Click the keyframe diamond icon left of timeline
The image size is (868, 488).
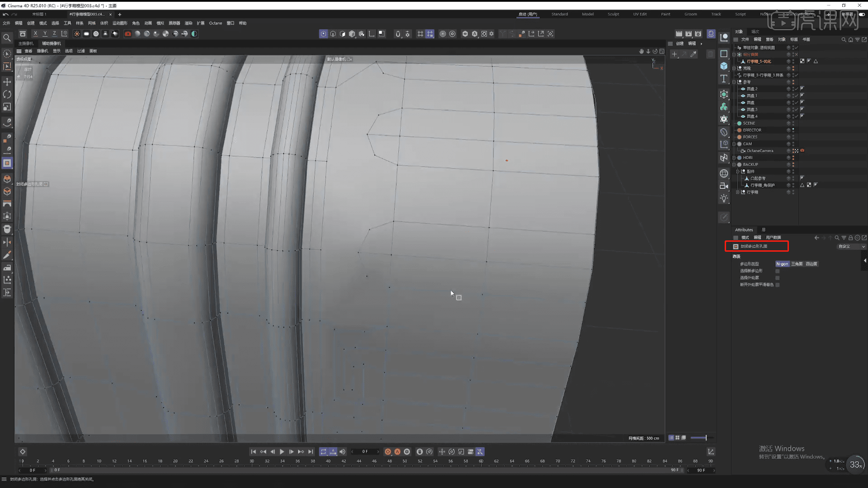pos(23,452)
